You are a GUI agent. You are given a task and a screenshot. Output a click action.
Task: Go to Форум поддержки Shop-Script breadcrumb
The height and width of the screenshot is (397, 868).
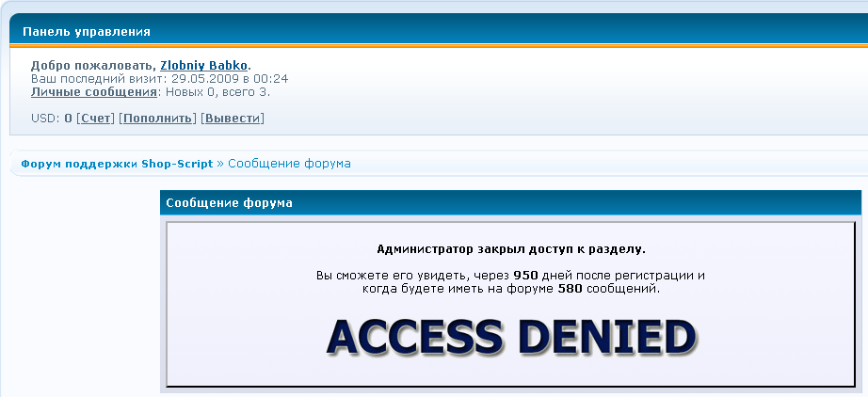117,164
